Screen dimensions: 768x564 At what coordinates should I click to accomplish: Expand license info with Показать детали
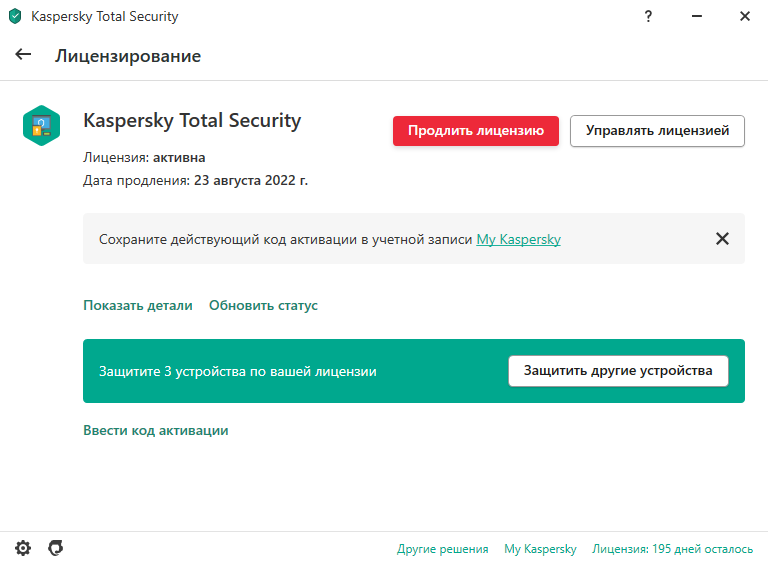tap(138, 306)
